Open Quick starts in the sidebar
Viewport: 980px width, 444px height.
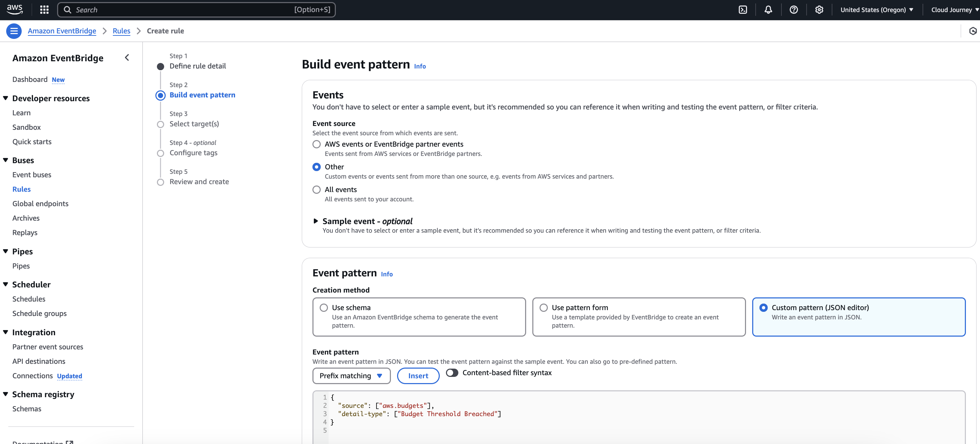(32, 142)
